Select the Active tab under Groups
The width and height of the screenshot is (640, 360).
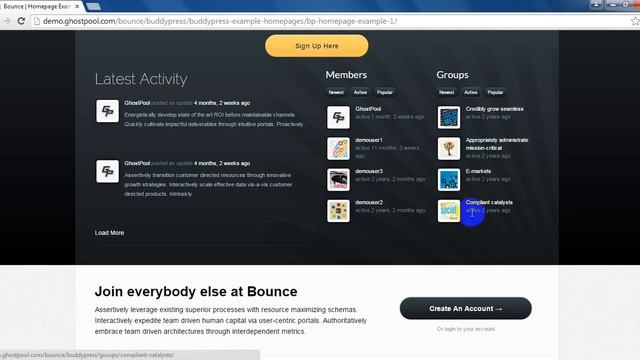pyautogui.click(x=471, y=92)
